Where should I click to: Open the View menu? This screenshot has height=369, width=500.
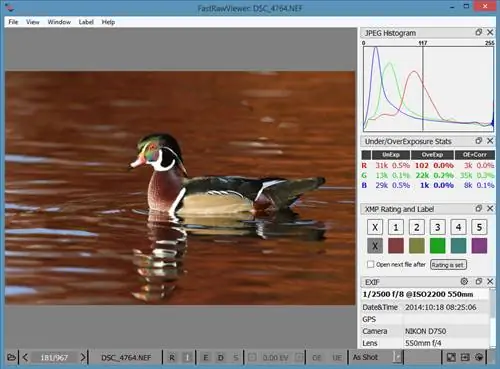33,22
